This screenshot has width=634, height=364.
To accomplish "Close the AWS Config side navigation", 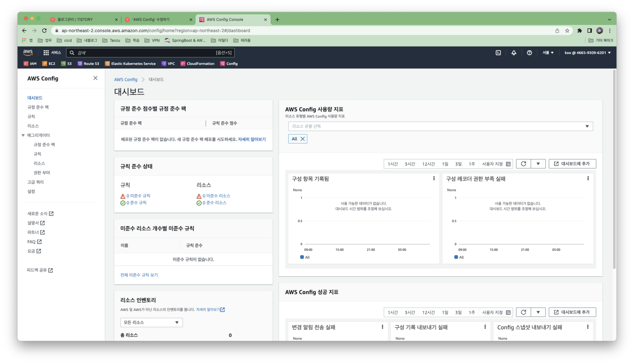I will 95,78.
